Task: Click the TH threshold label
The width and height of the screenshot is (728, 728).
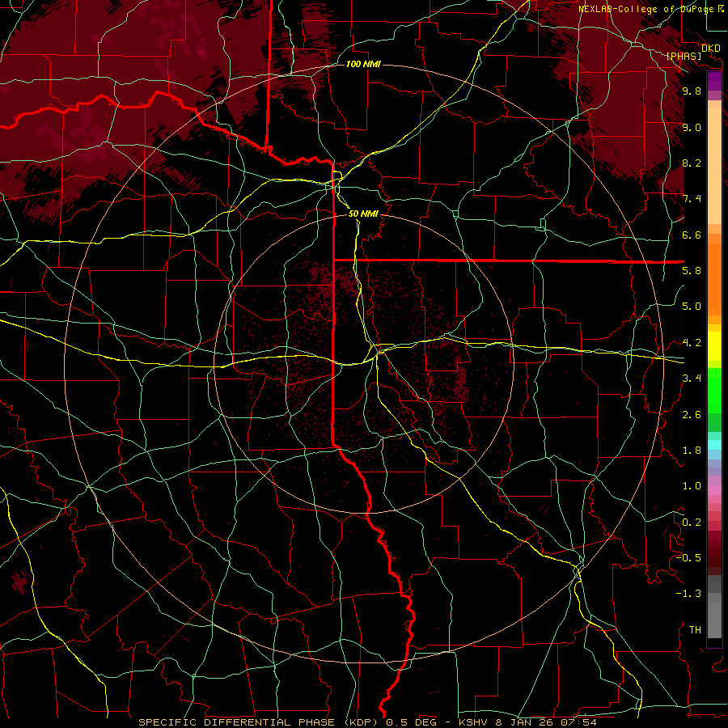Action: click(x=695, y=630)
